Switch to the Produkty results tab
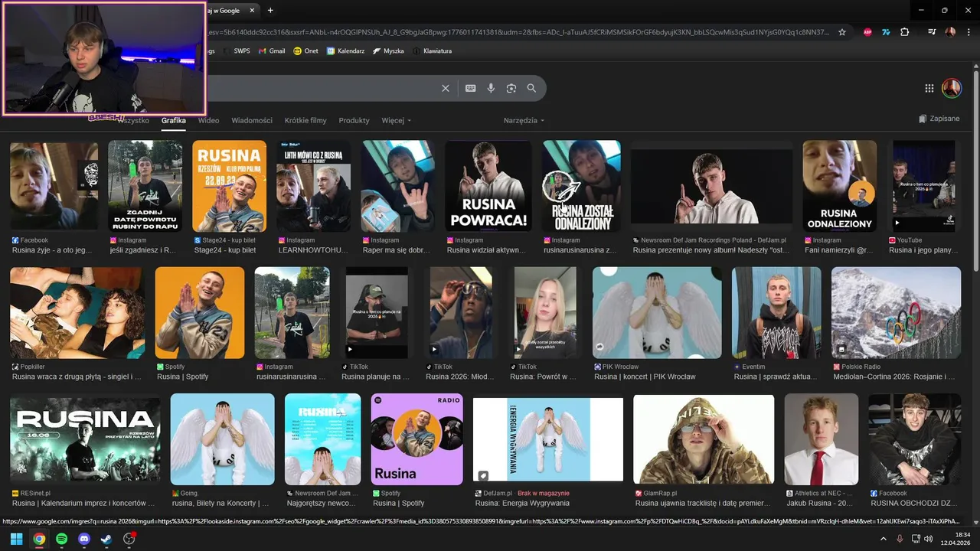Screen dimensions: 980x551 354,120
